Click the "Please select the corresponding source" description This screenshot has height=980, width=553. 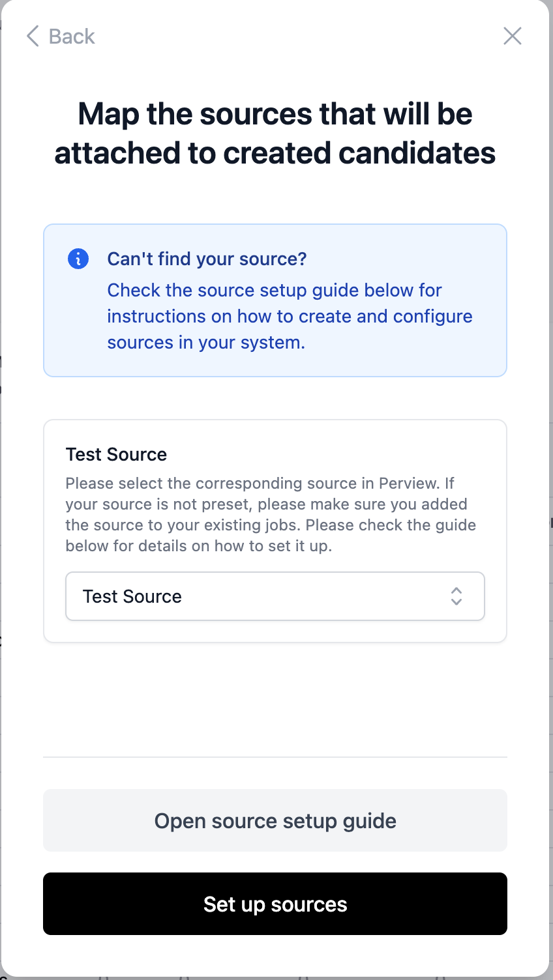click(x=260, y=483)
